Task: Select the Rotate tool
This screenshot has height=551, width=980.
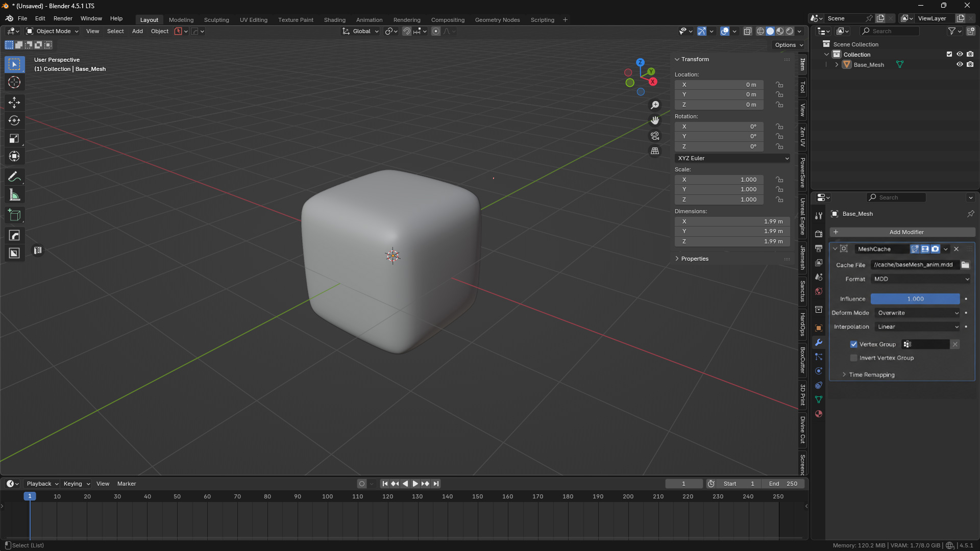Action: tap(14, 120)
